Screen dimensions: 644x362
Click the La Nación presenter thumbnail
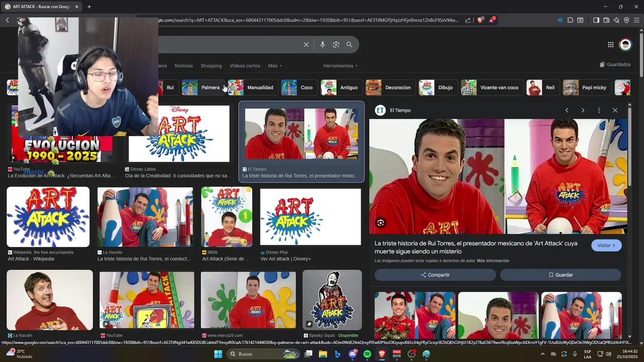click(50, 300)
